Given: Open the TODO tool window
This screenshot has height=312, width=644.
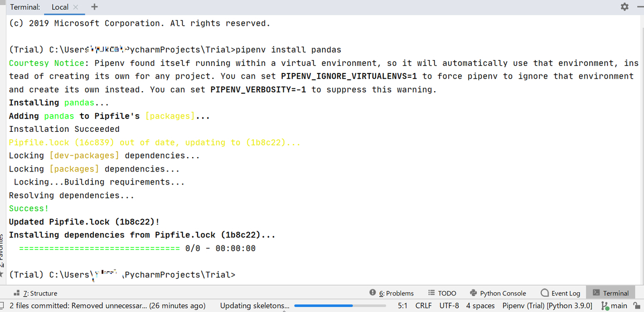Looking at the screenshot, I should tap(442, 293).
